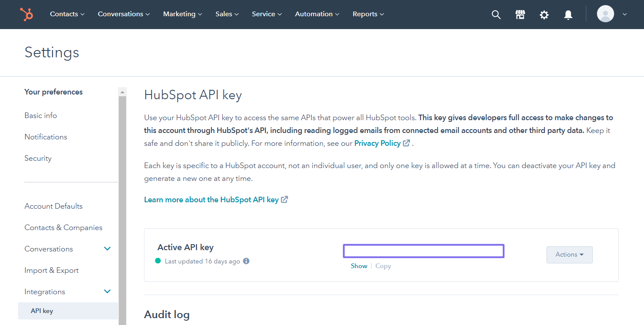Image resolution: width=644 pixels, height=325 pixels.
Task: Open the Sales menu
Action: pyautogui.click(x=227, y=14)
